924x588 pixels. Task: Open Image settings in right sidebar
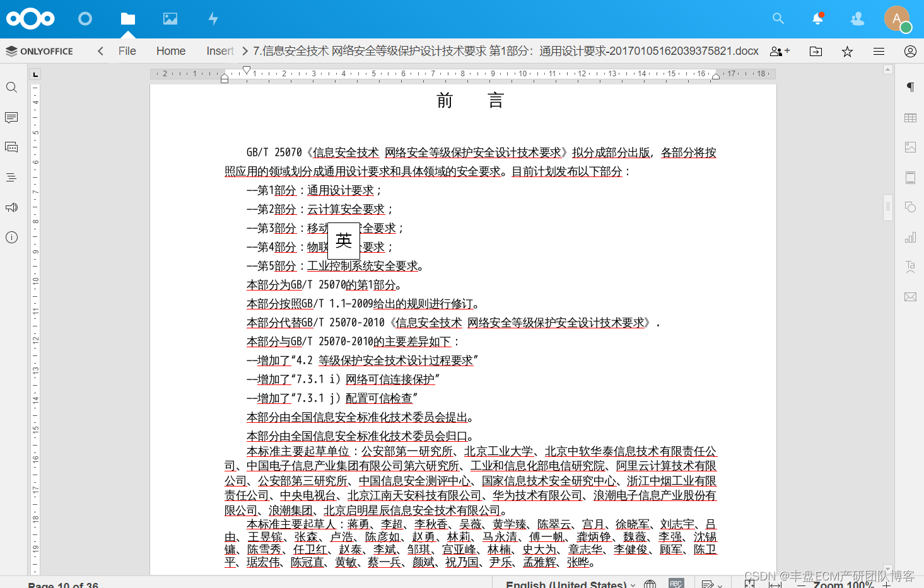point(910,147)
